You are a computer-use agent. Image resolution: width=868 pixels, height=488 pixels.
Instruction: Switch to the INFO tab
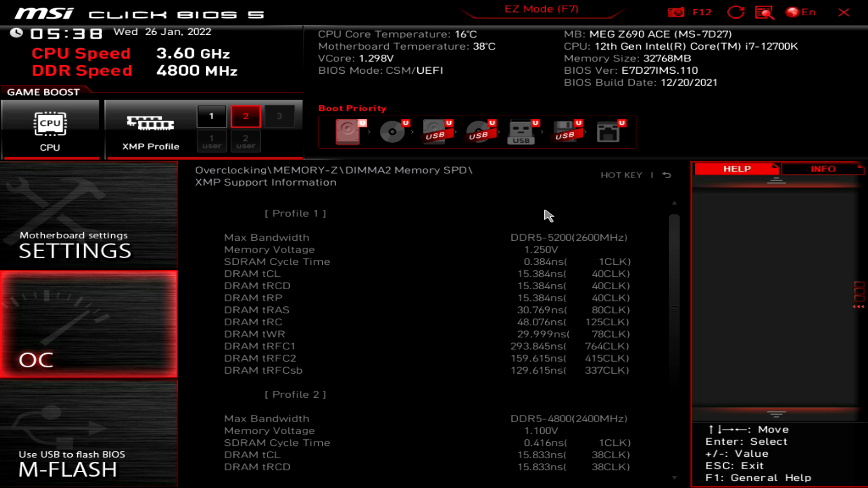(x=822, y=169)
